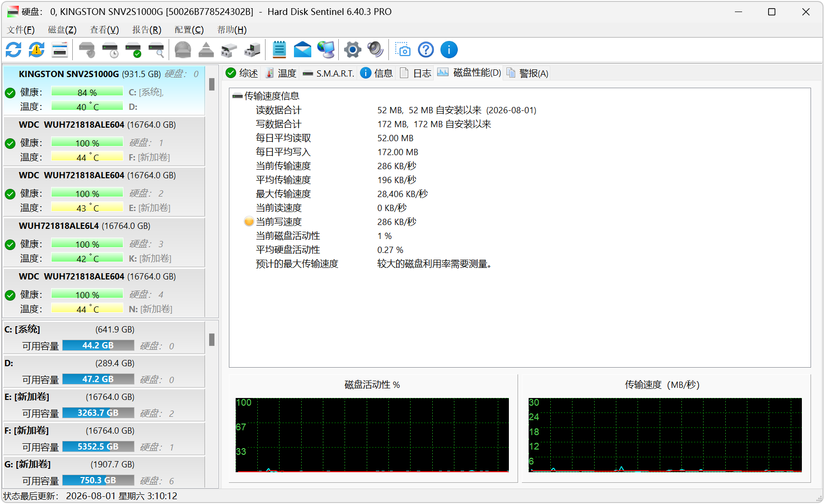Click the disk with clock icon
Viewport: 825px width, 504px height.
110,50
